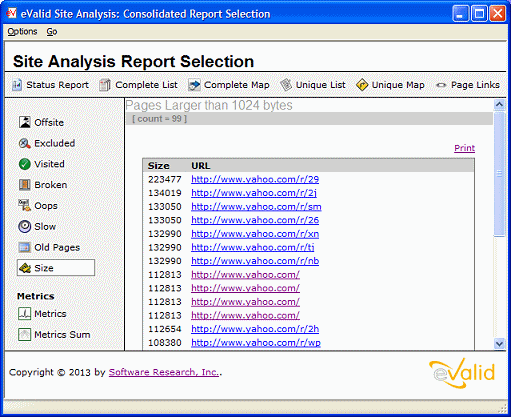Click the Old Pages icon

coord(25,247)
